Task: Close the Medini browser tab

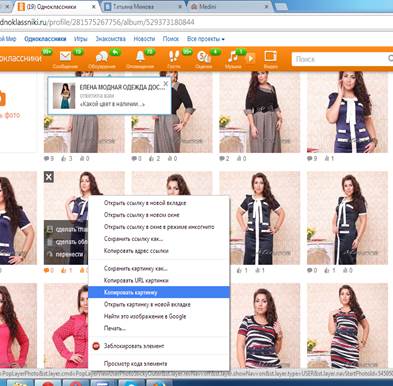Action: click(267, 7)
